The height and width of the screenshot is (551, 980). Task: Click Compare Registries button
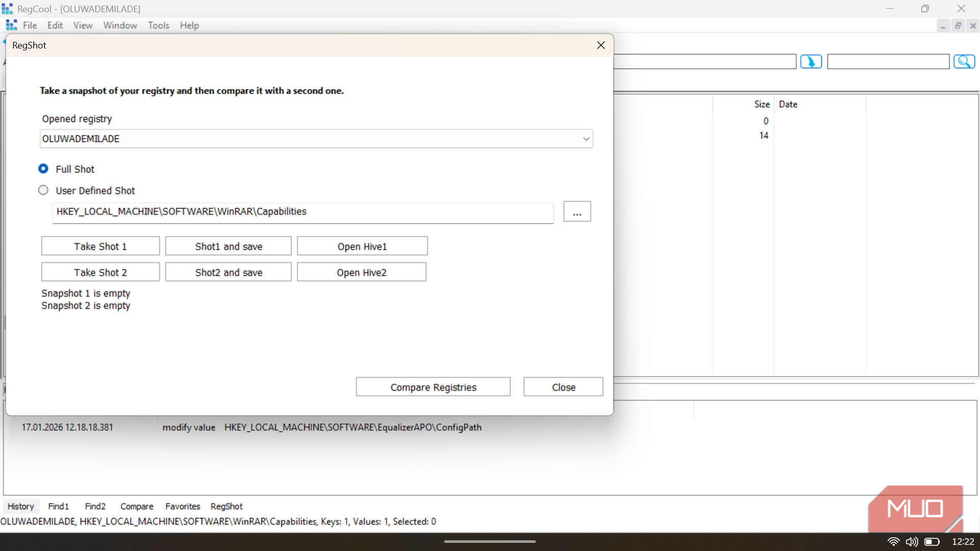433,387
